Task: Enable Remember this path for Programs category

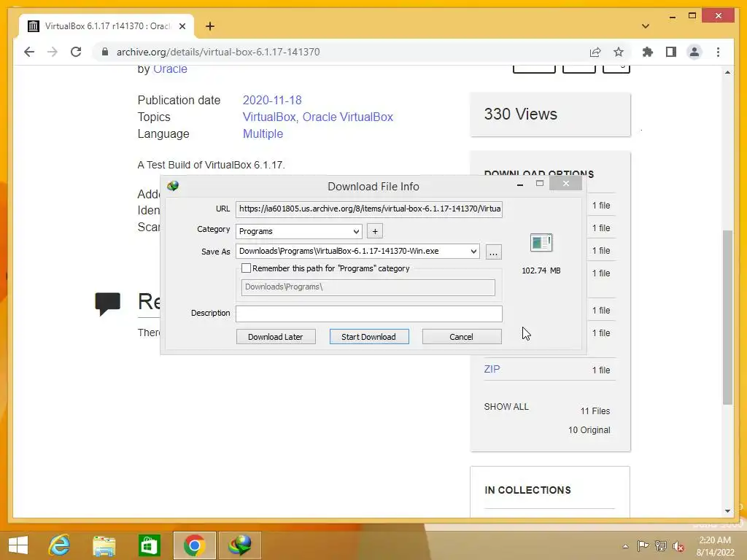Action: [247, 268]
